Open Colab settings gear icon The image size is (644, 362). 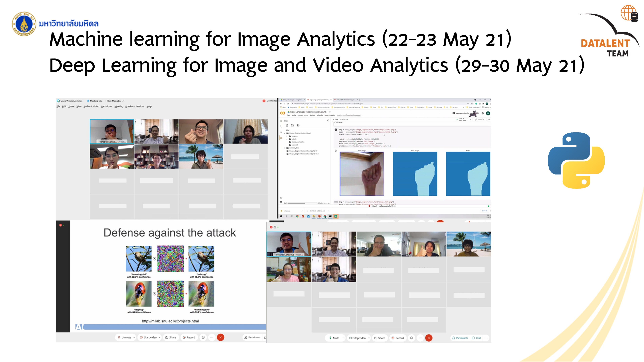pos(482,113)
